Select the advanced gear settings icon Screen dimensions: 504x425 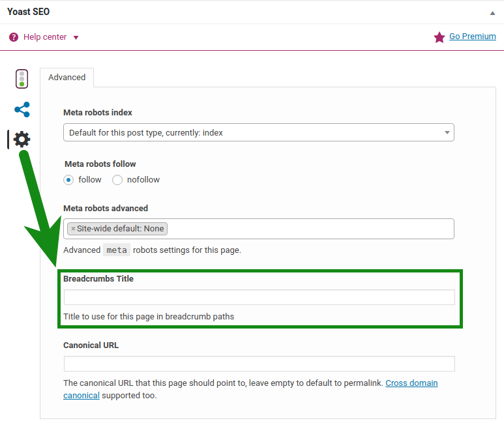(x=22, y=139)
